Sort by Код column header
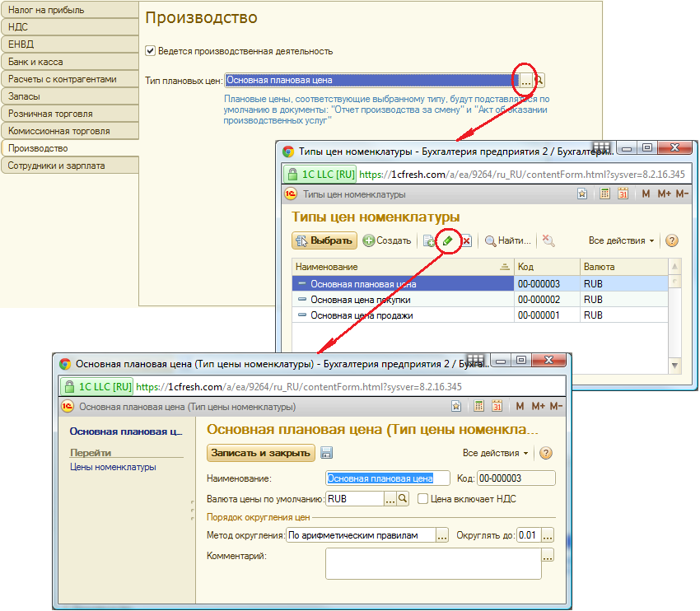Screen dimensions: 700x611 click(x=547, y=267)
